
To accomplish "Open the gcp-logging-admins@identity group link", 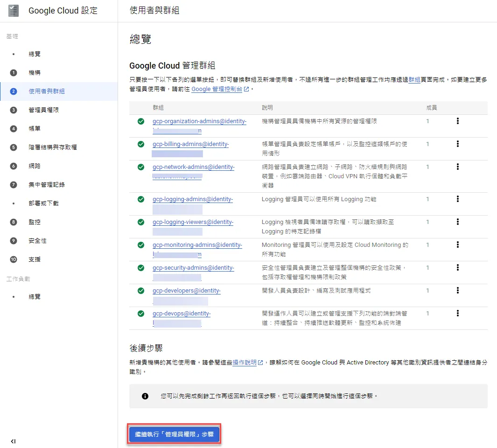I will point(193,199).
